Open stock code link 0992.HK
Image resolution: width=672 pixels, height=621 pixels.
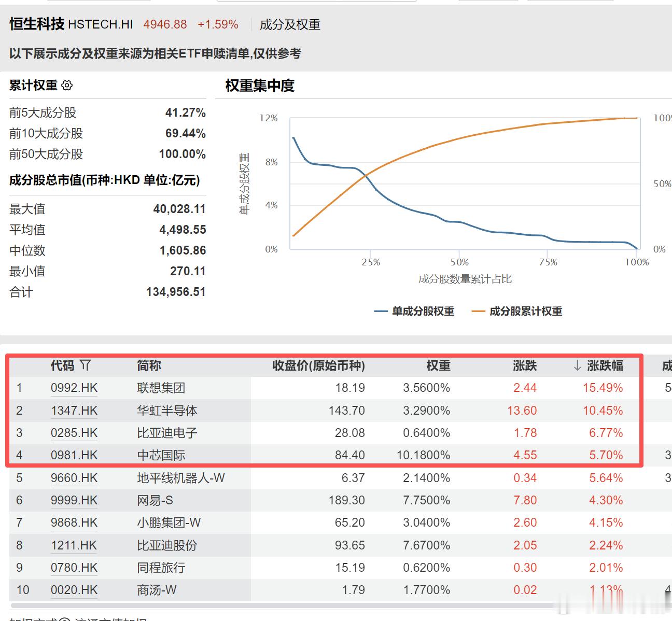[74, 388]
